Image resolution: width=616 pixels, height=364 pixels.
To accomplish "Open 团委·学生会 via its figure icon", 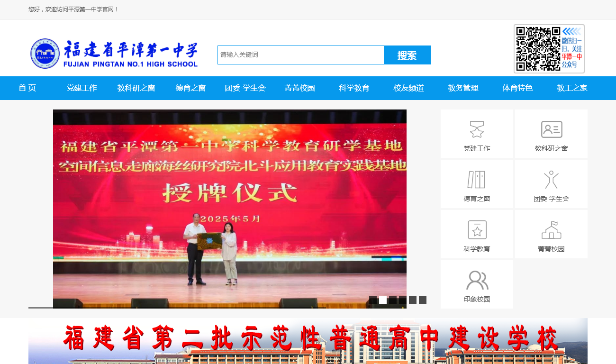I will pos(551,179).
